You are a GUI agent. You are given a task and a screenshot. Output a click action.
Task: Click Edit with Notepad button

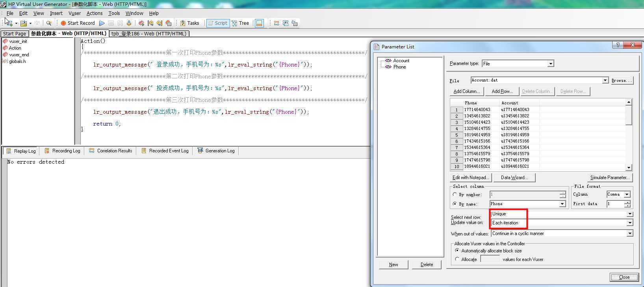pyautogui.click(x=471, y=178)
